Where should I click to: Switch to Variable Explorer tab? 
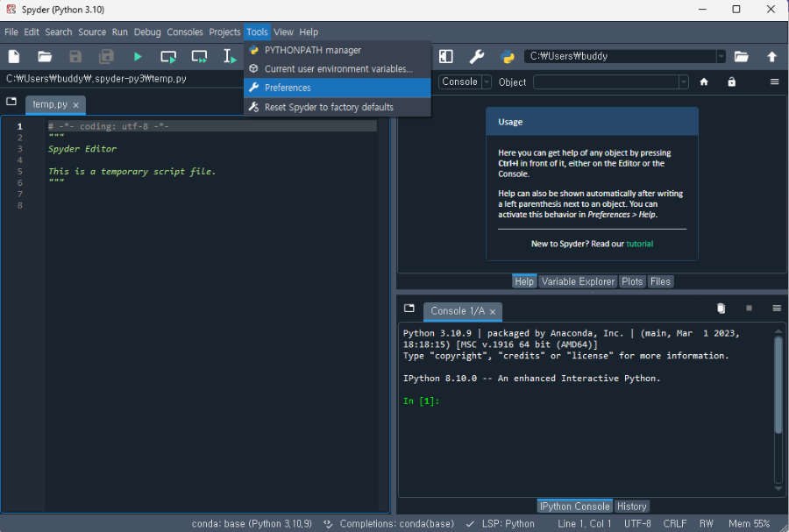click(x=578, y=281)
